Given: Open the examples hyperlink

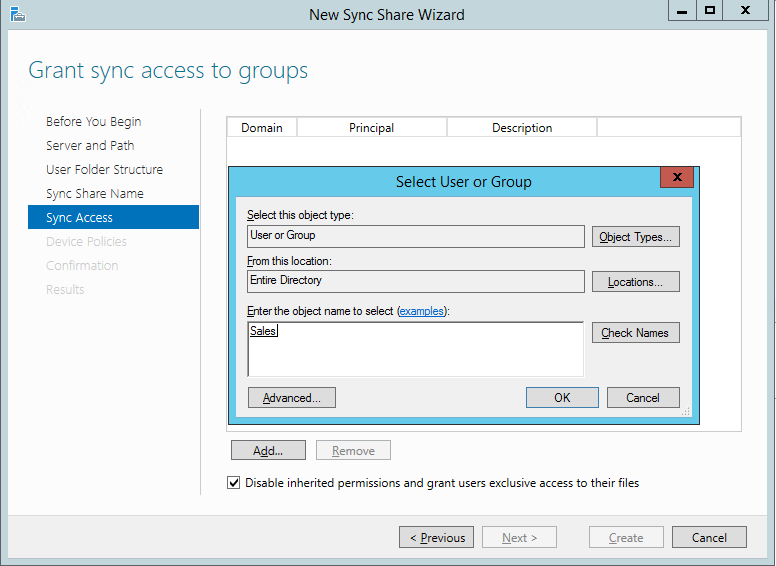Looking at the screenshot, I should click(x=422, y=311).
